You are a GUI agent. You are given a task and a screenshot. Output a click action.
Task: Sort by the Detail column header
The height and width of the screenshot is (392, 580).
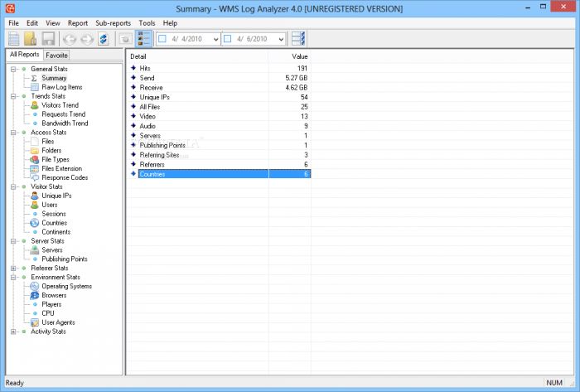click(x=198, y=56)
